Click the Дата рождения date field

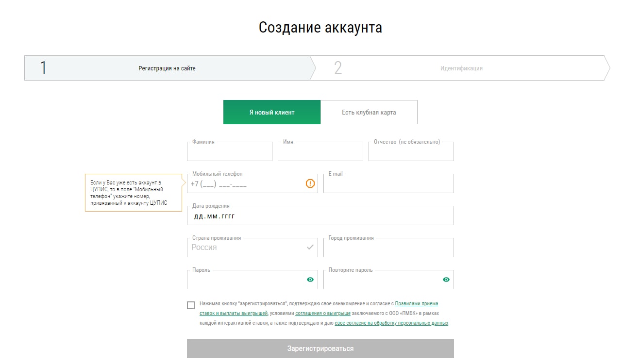pos(320,216)
